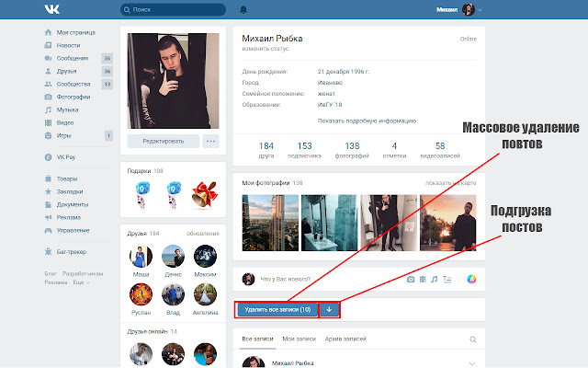Attach a photo using camera icon
This screenshot has width=588, height=368.
click(x=411, y=279)
